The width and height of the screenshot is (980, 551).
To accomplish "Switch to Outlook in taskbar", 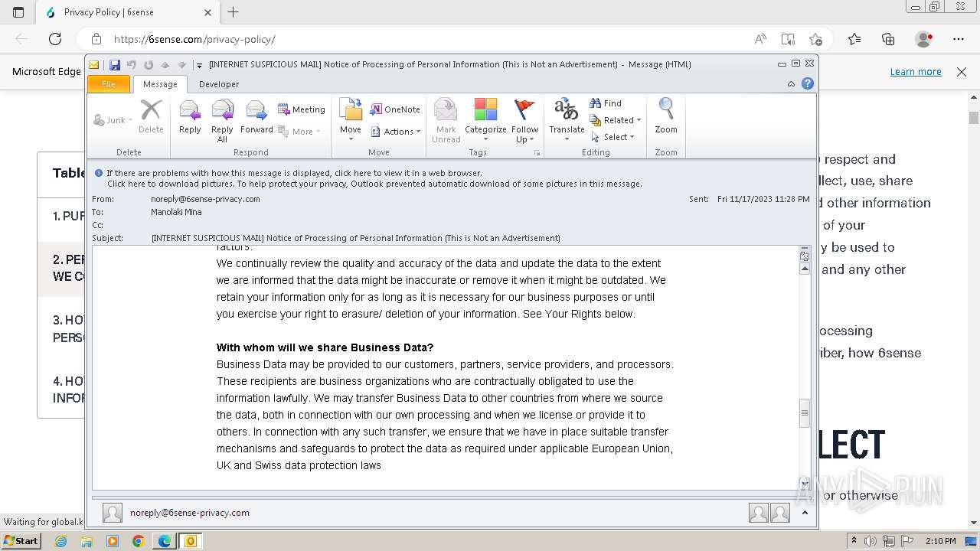I will (x=191, y=541).
